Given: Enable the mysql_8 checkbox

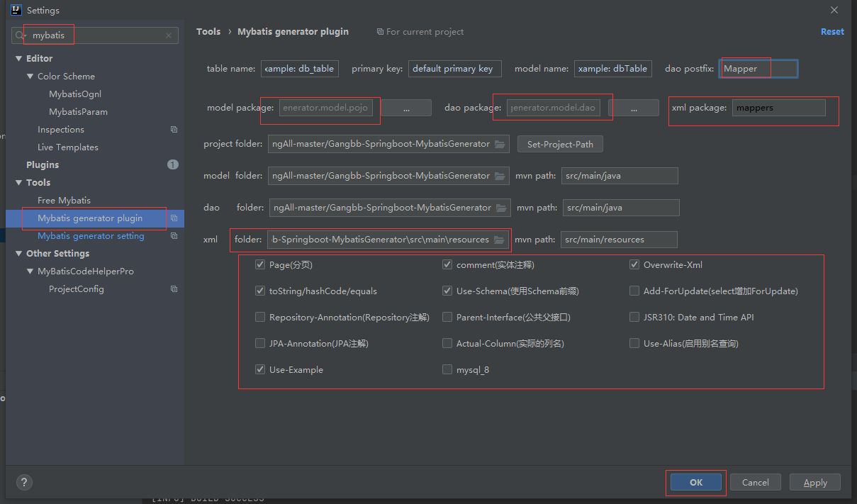Looking at the screenshot, I should pos(447,370).
